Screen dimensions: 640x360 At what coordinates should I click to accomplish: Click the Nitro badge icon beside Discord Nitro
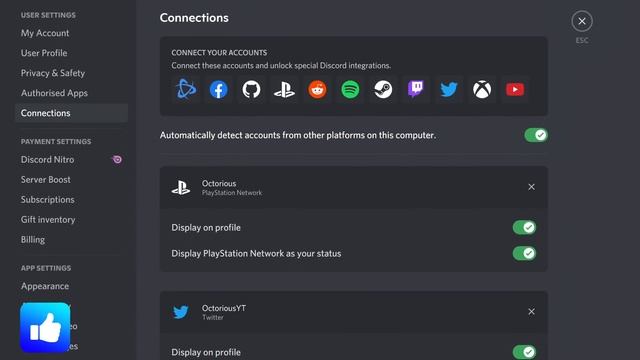117,160
